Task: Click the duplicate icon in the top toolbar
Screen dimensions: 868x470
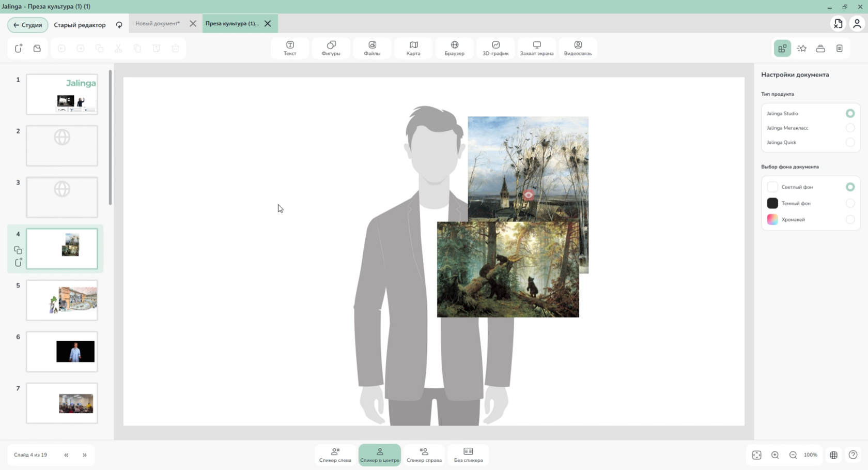Action: tap(100, 48)
